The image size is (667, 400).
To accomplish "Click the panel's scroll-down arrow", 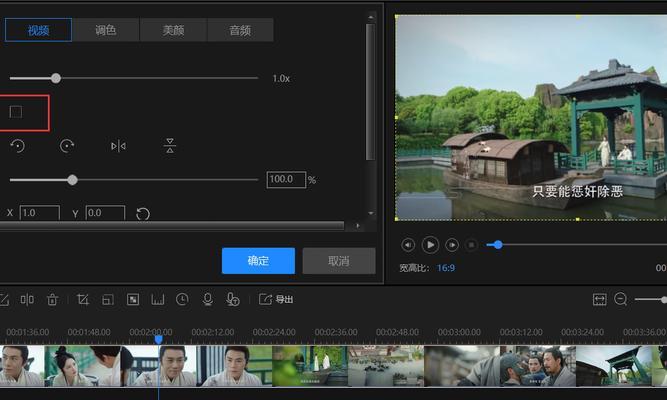I will pyautogui.click(x=371, y=213).
